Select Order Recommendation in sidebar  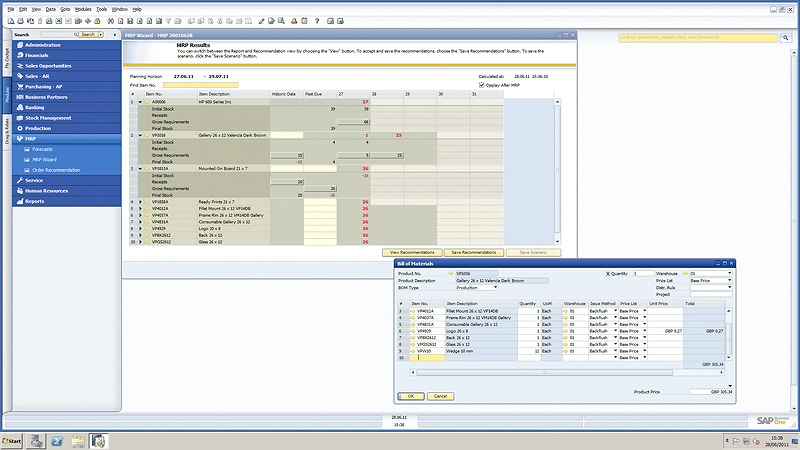pyautogui.click(x=56, y=170)
